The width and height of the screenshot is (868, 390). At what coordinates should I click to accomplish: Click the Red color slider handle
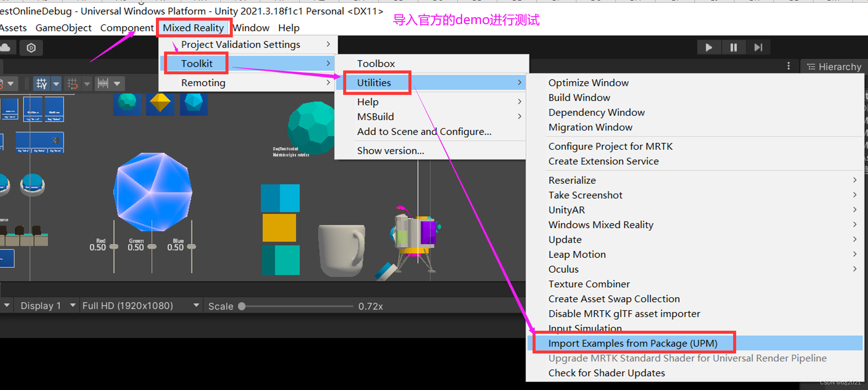[x=114, y=247]
